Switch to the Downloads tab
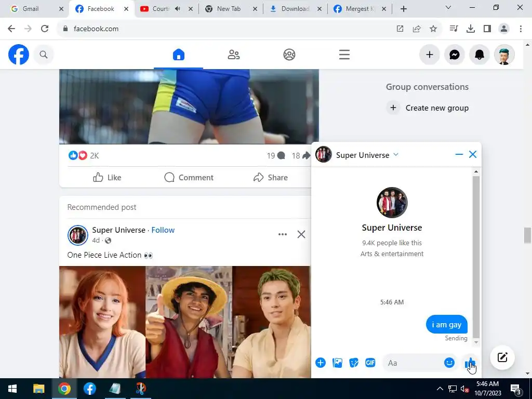Viewport: 532px width, 399px height. point(295,9)
